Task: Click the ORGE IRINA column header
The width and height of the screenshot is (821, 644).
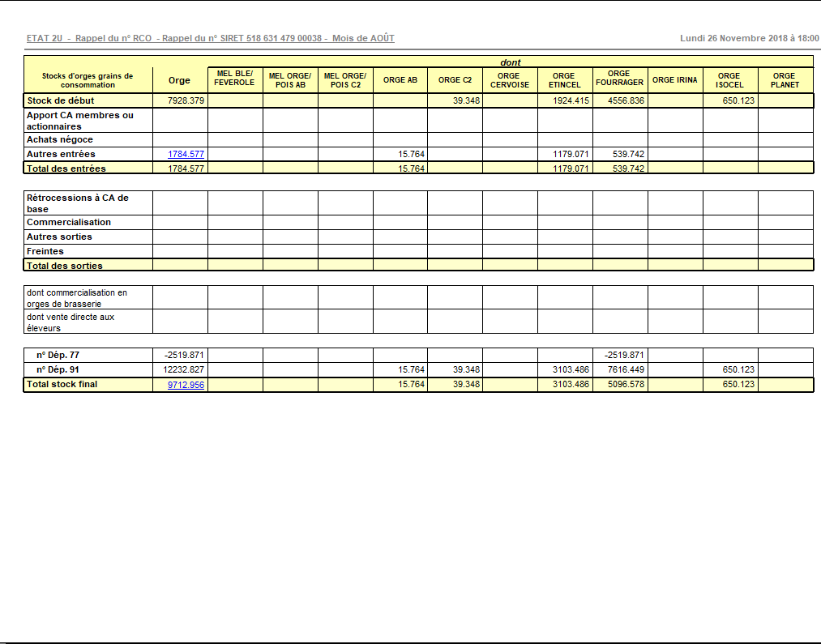Action: click(x=674, y=80)
